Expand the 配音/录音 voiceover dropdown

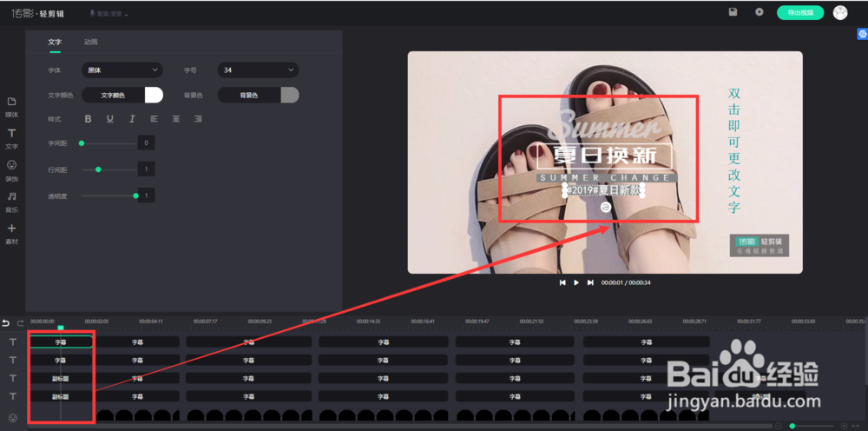[x=109, y=13]
